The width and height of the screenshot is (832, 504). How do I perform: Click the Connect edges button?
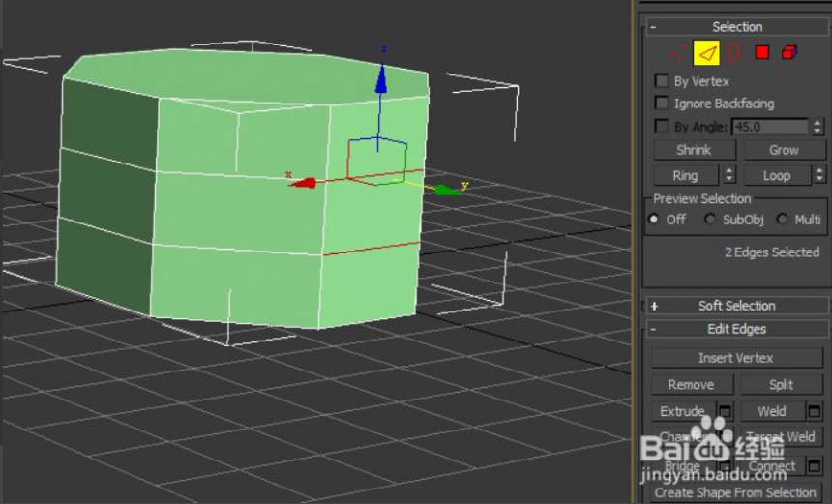[x=773, y=466]
